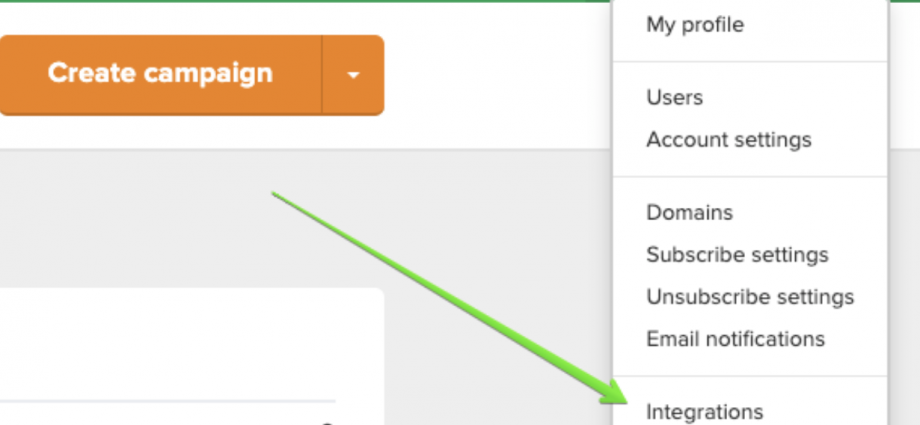Viewport: 920px width, 425px height.
Task: Click the white card panel
Action: click(190, 345)
